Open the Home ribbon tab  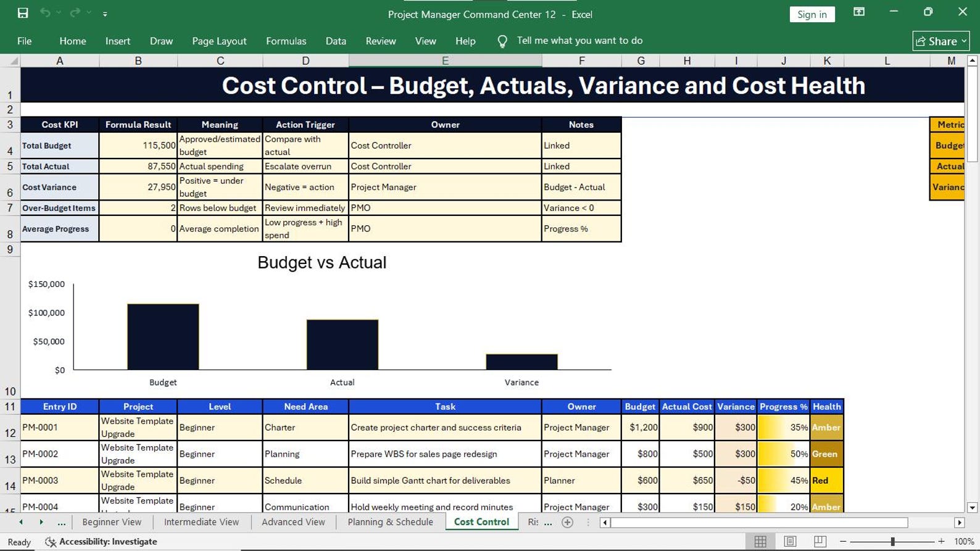[x=73, y=41]
